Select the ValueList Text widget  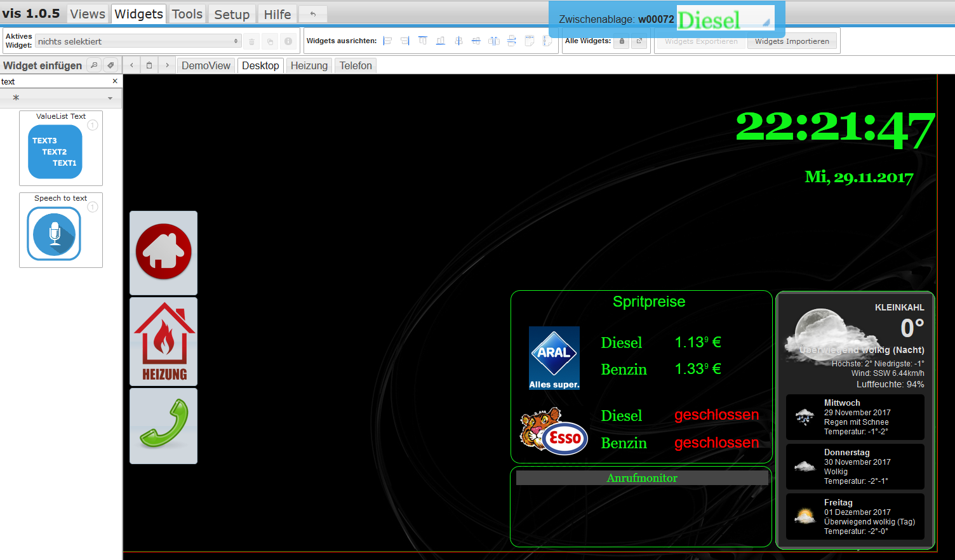[x=61, y=149]
